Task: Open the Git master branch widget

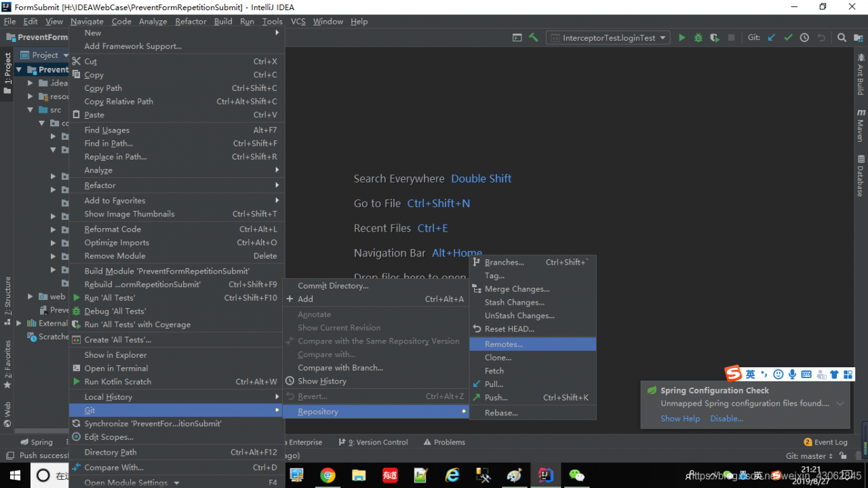Action: [x=809, y=456]
